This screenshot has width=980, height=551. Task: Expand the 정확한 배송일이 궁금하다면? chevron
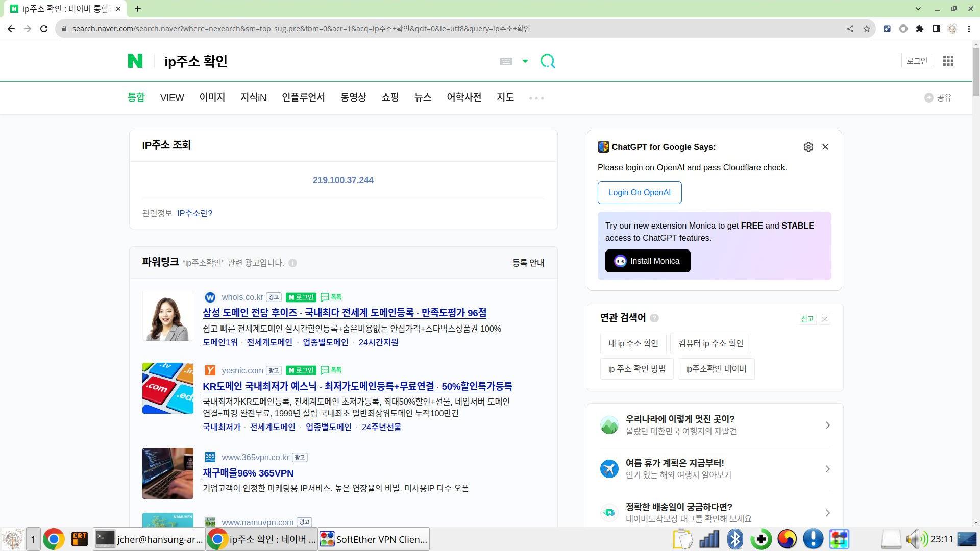pos(828,513)
